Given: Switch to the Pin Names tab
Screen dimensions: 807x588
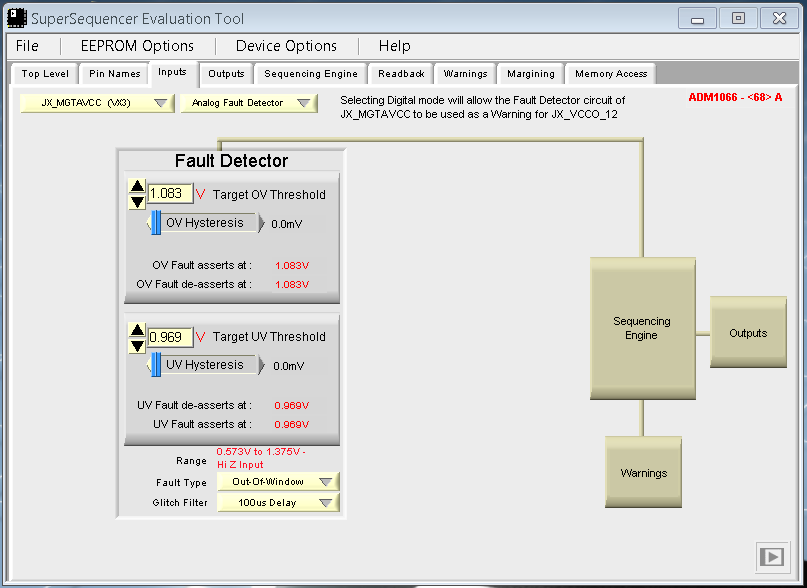Looking at the screenshot, I should (x=114, y=74).
